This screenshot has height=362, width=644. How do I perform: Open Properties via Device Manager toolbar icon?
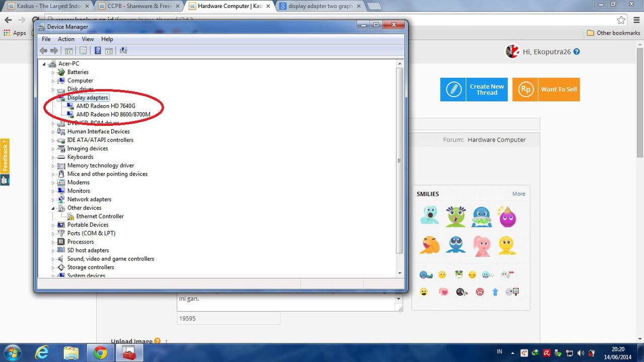[x=83, y=50]
